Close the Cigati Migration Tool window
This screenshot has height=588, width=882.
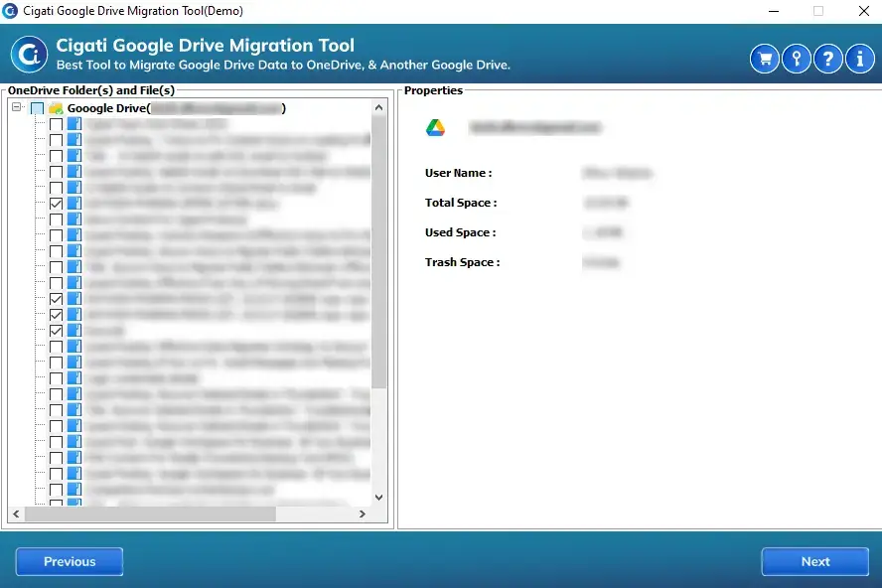[864, 11]
